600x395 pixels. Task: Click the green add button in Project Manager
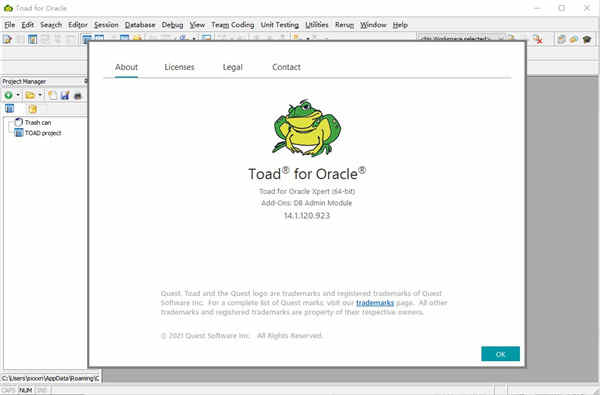click(8, 95)
